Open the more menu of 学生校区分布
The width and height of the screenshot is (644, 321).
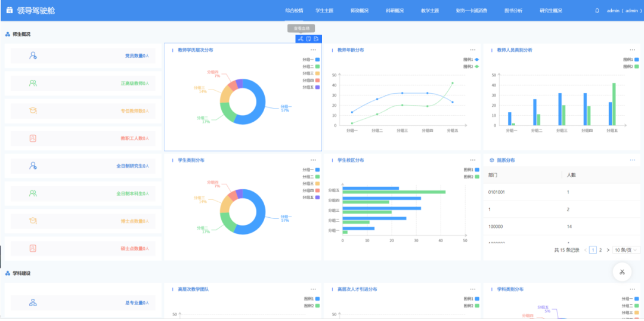pos(473,160)
